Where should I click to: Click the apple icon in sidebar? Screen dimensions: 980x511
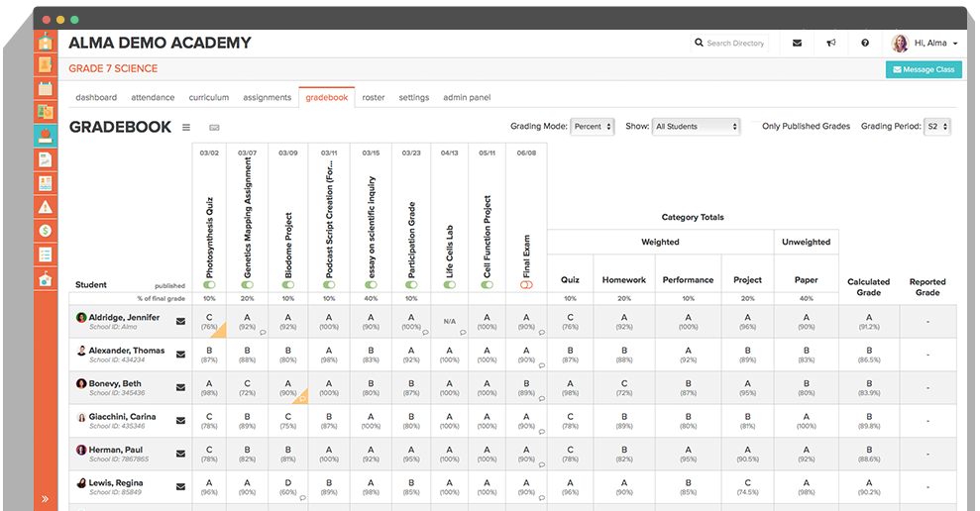tap(45, 136)
